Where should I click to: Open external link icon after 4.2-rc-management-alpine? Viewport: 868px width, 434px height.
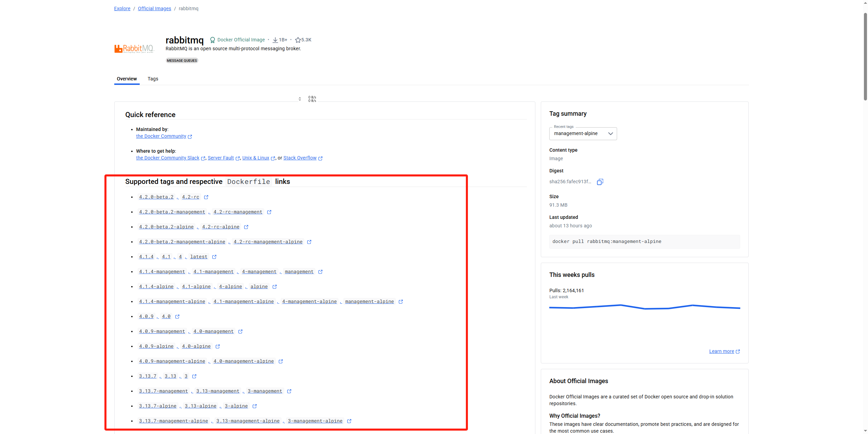pos(309,242)
